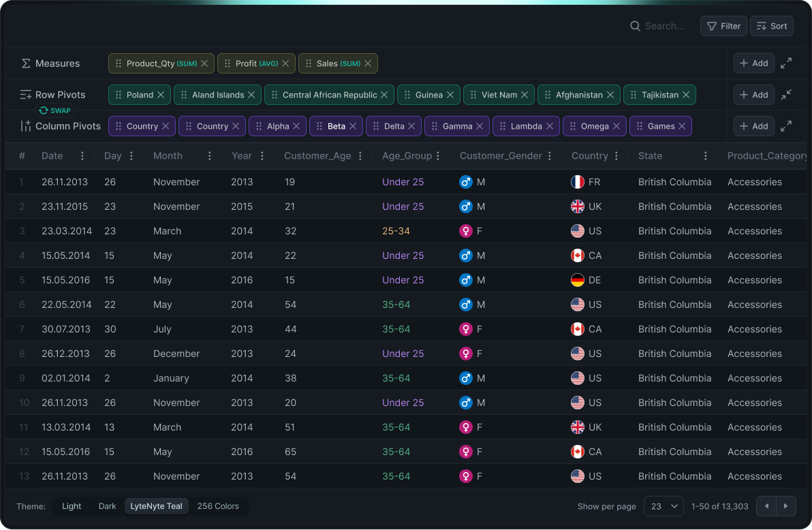Remove the Product_Qty measure chip
This screenshot has width=812, height=530.
(x=204, y=63)
